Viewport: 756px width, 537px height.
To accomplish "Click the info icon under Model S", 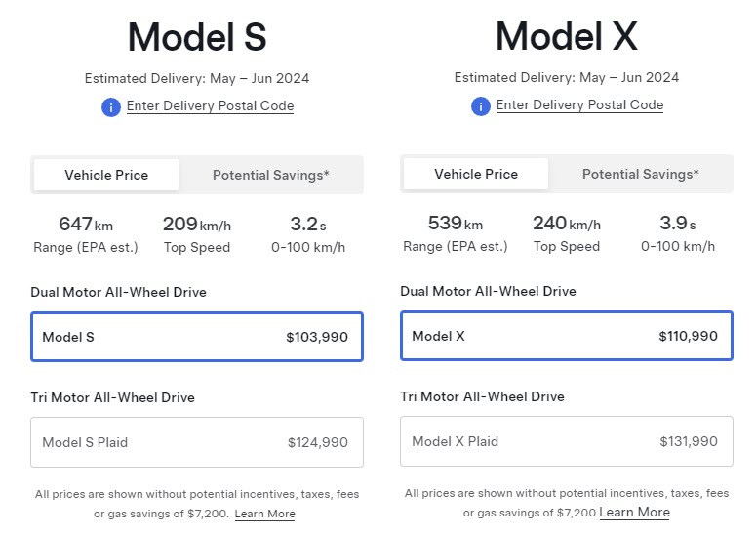I will [111, 106].
